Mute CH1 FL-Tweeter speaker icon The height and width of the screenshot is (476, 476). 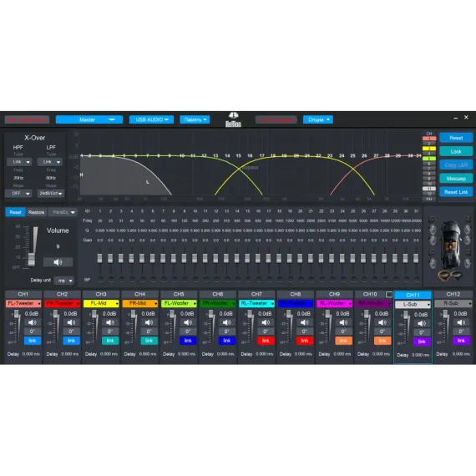point(33,322)
